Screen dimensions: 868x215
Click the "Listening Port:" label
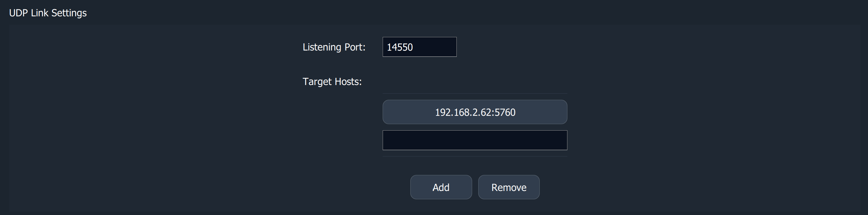[333, 47]
